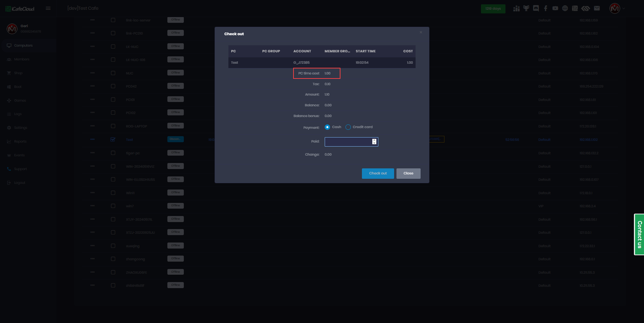Click the Paid field spinner arrows
644x323 pixels.
pyautogui.click(x=374, y=142)
